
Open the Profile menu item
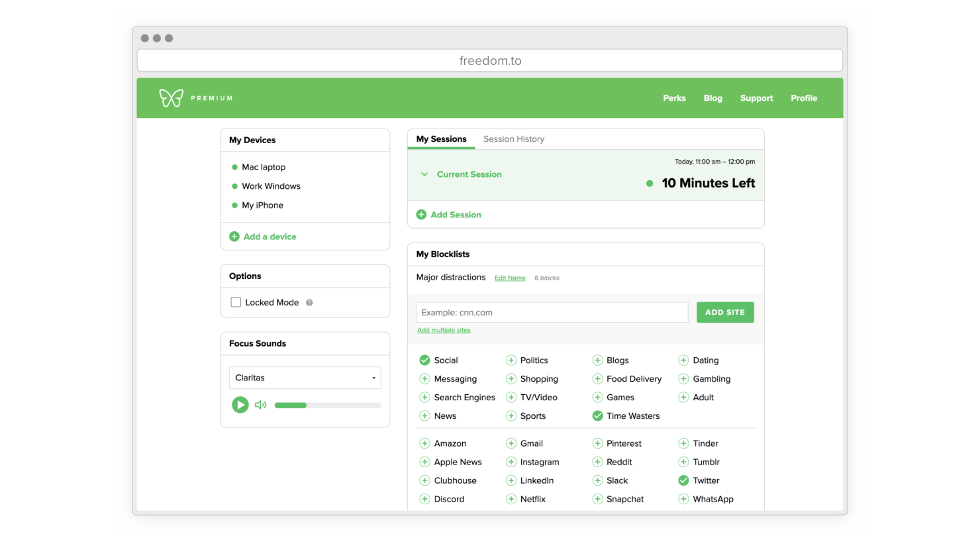click(x=804, y=98)
